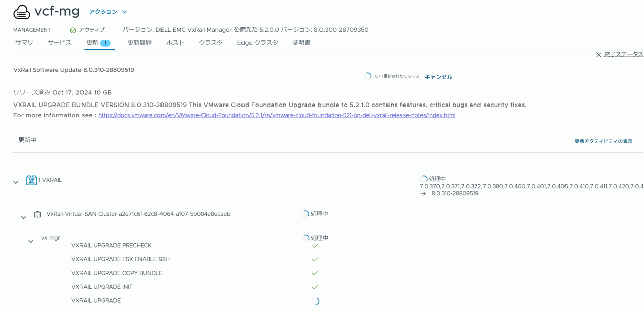
Task: Click the VxRail-Virtual-SAN-Cluster name text
Action: pyautogui.click(x=138, y=214)
